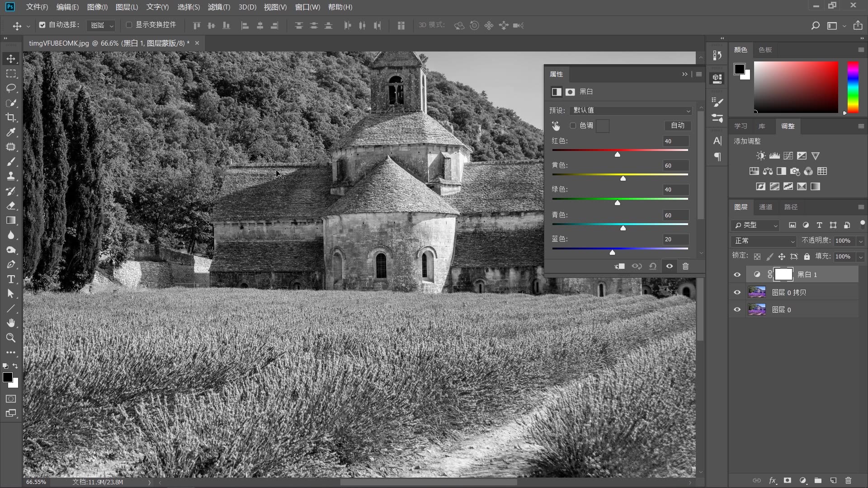This screenshot has width=868, height=488.
Task: Enable the 色调 tint checkbox
Action: [573, 126]
